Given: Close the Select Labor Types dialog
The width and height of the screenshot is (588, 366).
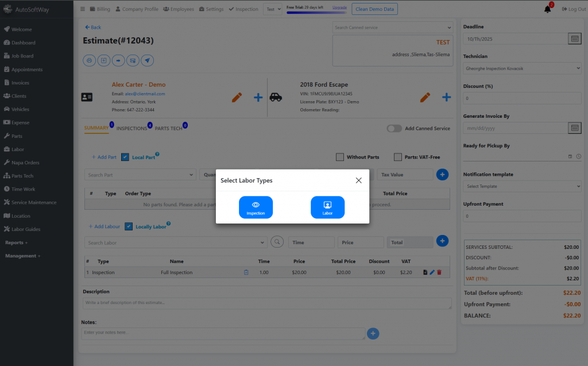Looking at the screenshot, I should 358,180.
